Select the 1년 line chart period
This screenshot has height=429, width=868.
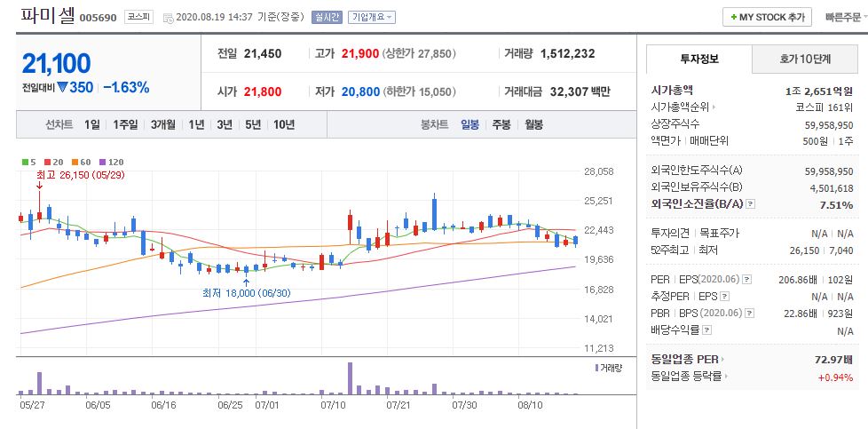tap(196, 124)
